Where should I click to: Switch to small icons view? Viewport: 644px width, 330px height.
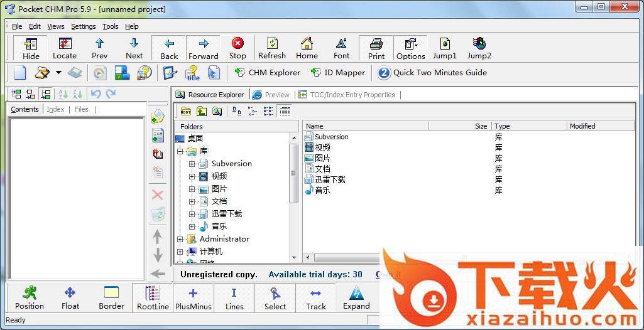252,111
